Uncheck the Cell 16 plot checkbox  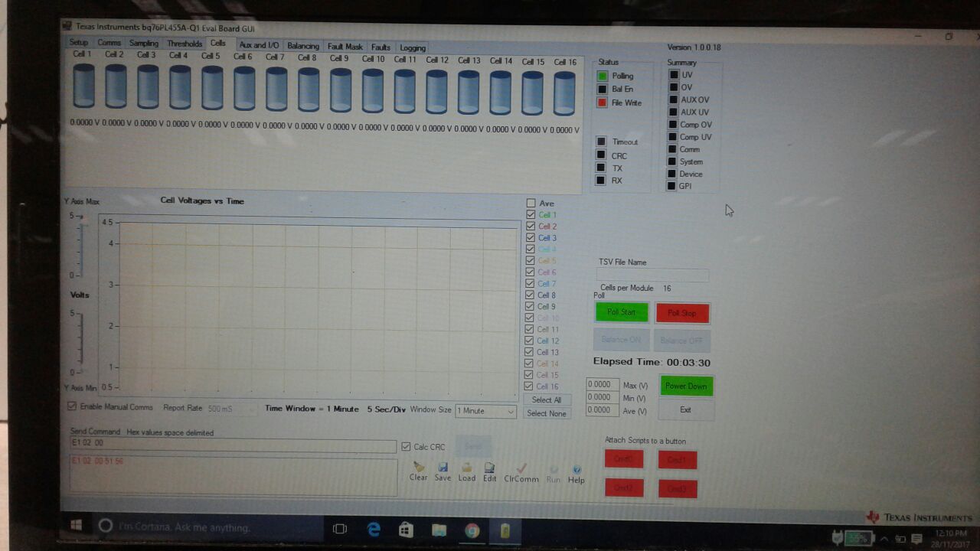click(x=529, y=386)
